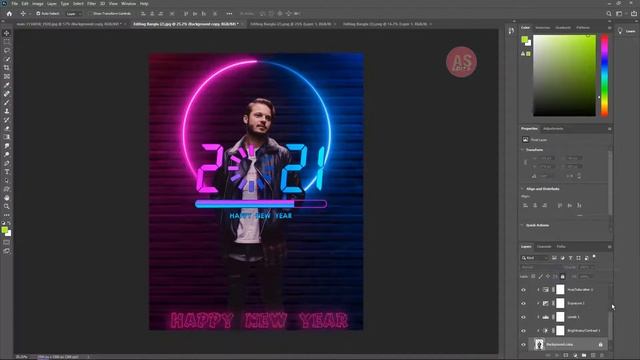Screen dimensions: 640x360
Task: Align left edges in Properties panel
Action: coord(526,205)
